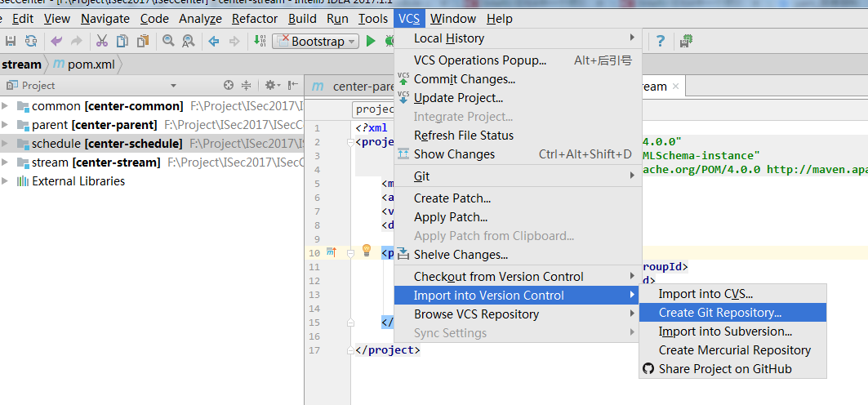Select Show Changes in VCS menu
The image size is (868, 405).
[518, 154]
